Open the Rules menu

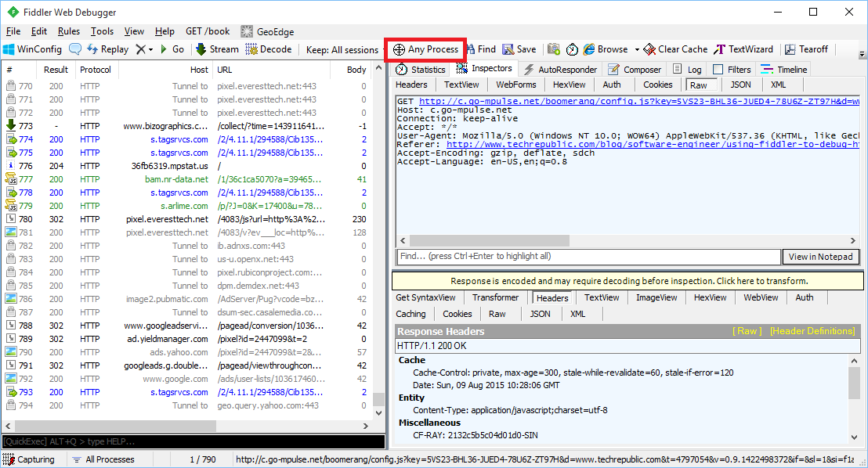[69, 31]
